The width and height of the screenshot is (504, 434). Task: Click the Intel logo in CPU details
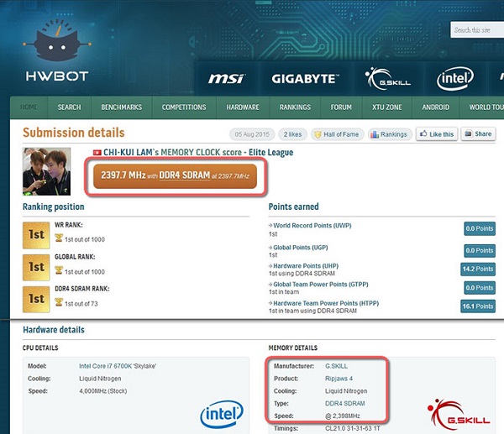click(x=222, y=414)
